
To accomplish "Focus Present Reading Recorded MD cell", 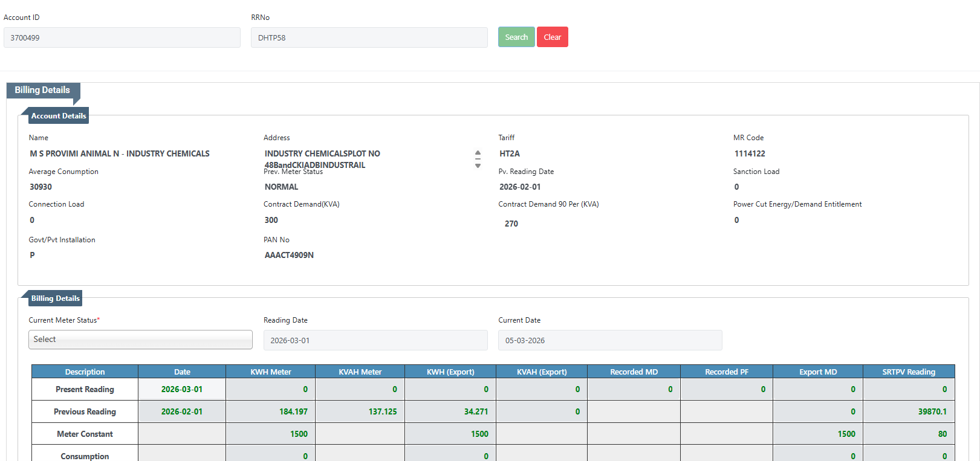I will (x=633, y=390).
